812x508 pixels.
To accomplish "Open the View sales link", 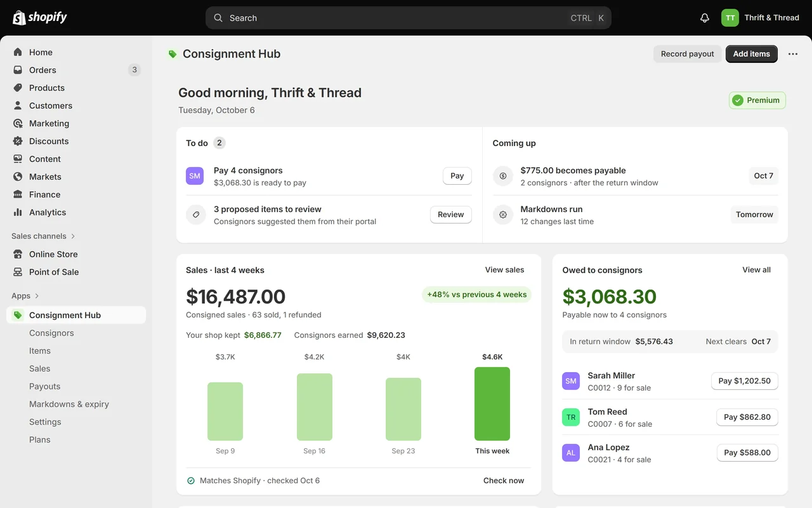I will (505, 270).
